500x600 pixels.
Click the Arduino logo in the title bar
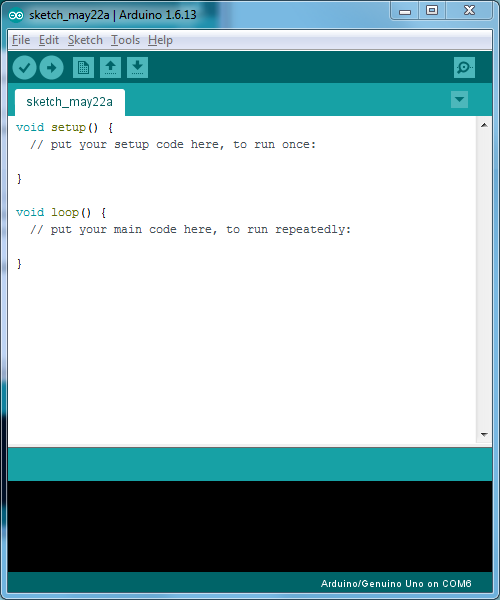coord(16,15)
